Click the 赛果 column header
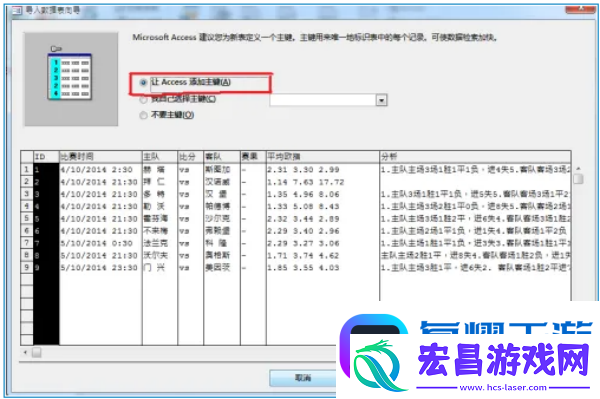The width and height of the screenshot is (600, 399). pyautogui.click(x=253, y=156)
